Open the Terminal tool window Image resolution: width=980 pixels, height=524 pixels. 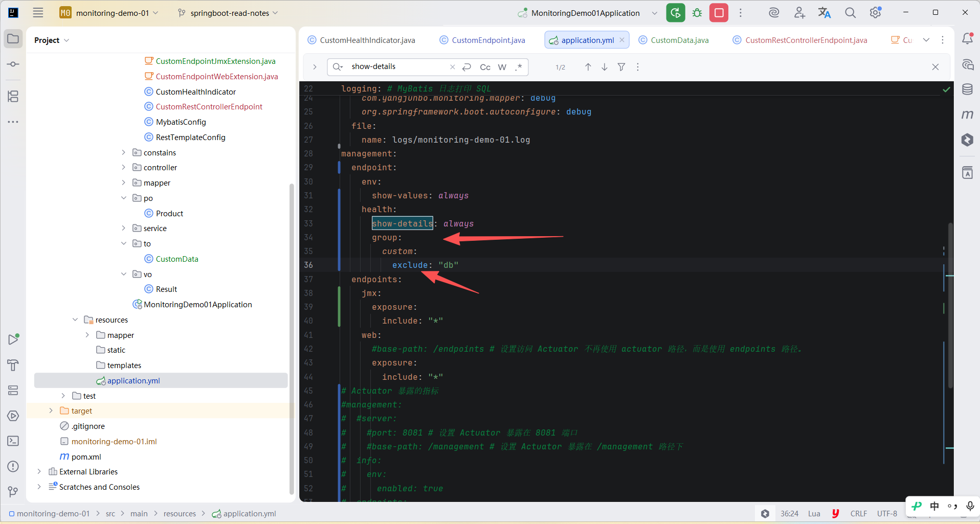tap(13, 441)
